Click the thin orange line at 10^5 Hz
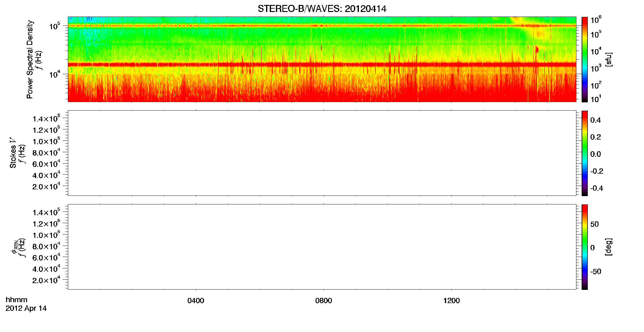Screen dimensions: 644x332 322,26
